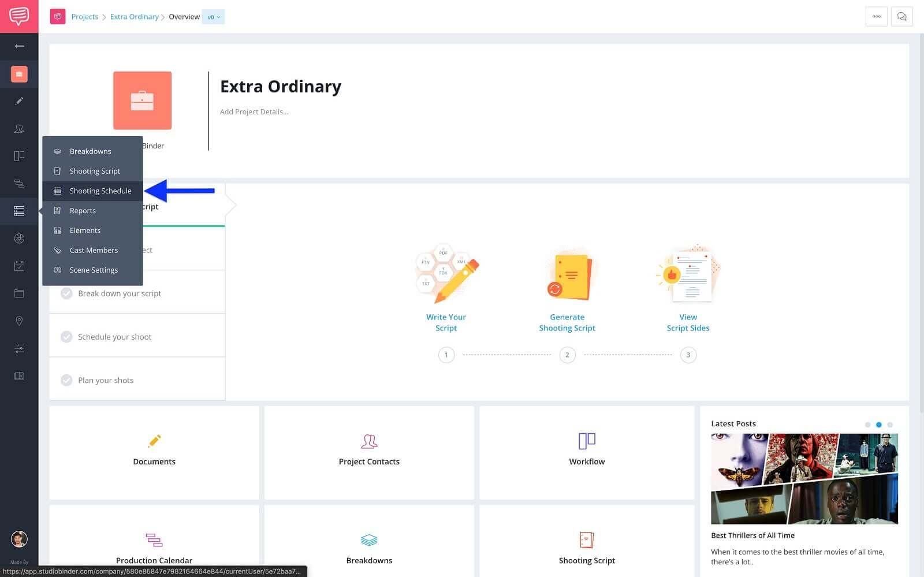
Task: Click the orange briefcase project thumbnail
Action: click(142, 100)
